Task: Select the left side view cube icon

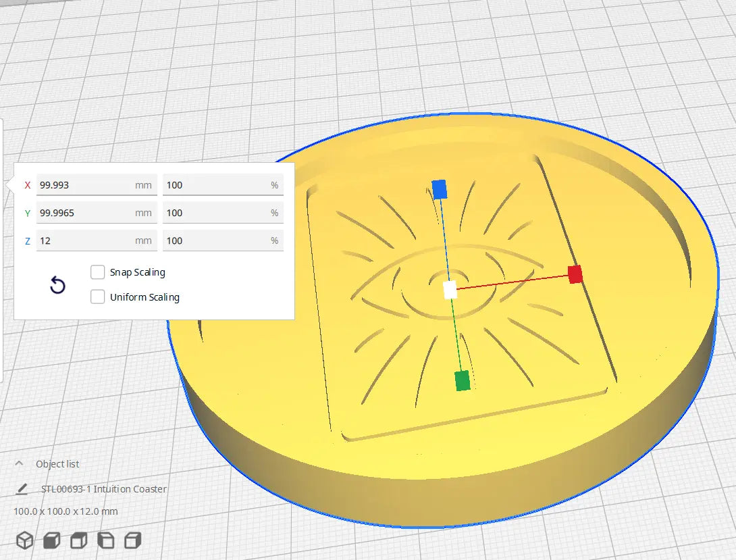Action: click(x=105, y=540)
